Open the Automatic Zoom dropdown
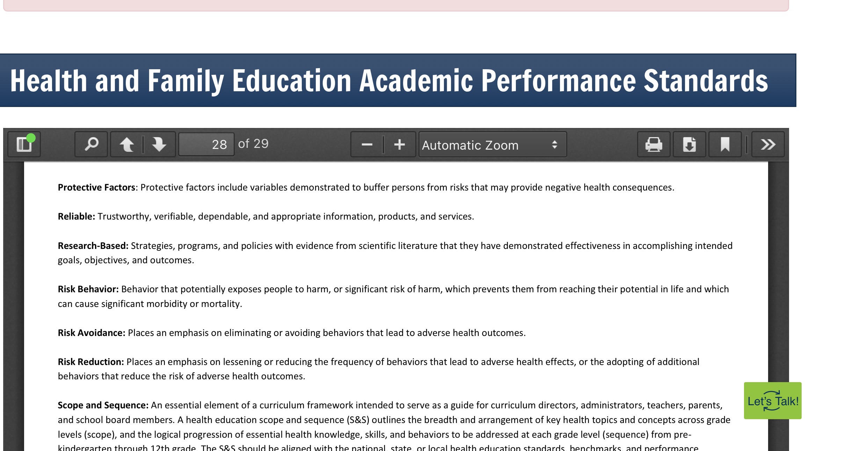Screen dimensions: 868x451 click(493, 144)
